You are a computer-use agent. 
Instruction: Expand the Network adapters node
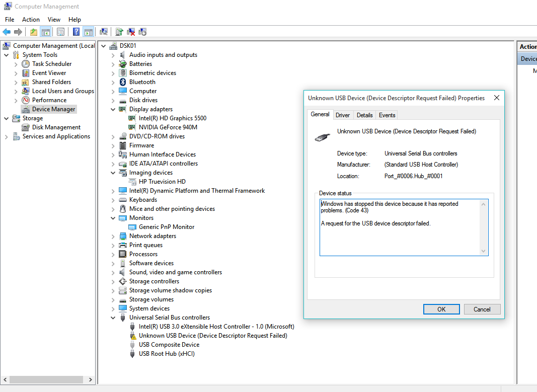pos(113,236)
